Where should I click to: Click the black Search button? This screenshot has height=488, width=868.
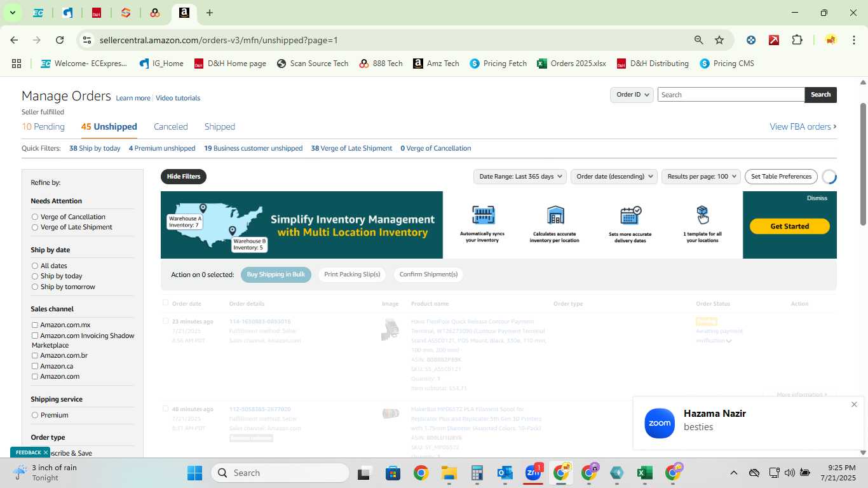(820, 95)
